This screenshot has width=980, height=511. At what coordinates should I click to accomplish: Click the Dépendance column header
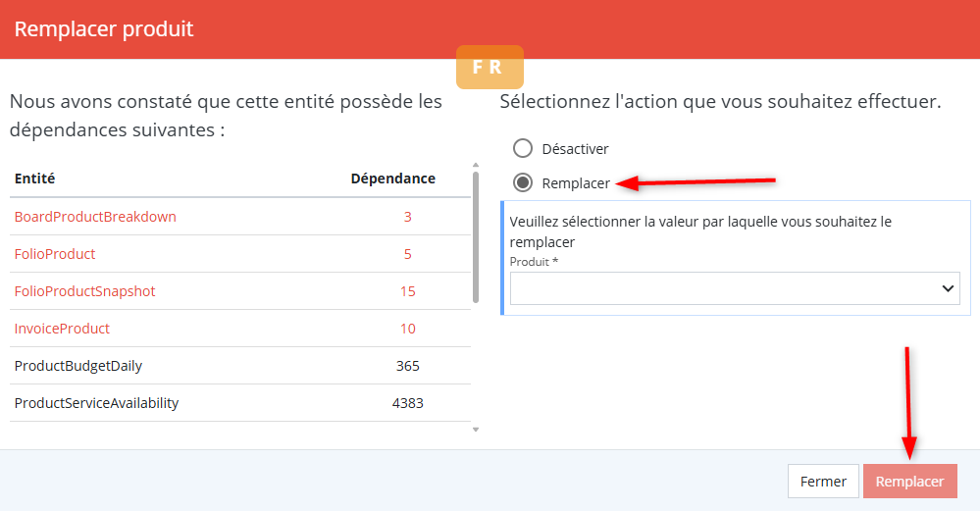pos(393,179)
